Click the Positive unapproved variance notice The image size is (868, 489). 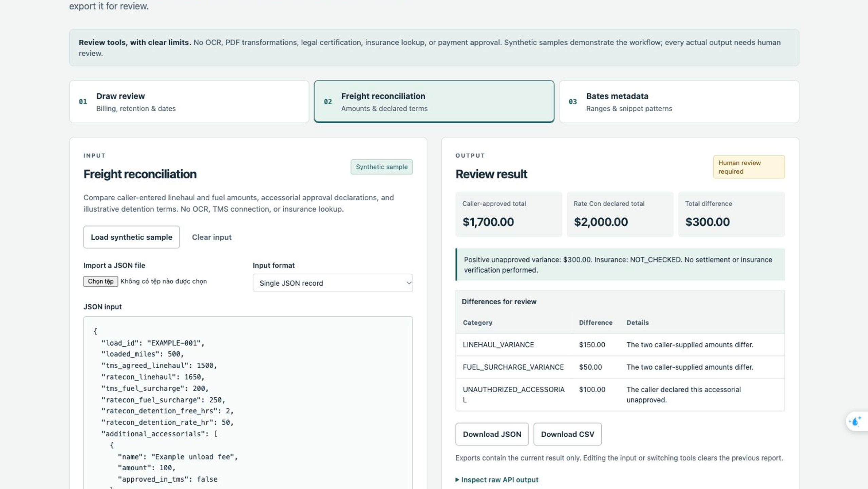click(620, 265)
